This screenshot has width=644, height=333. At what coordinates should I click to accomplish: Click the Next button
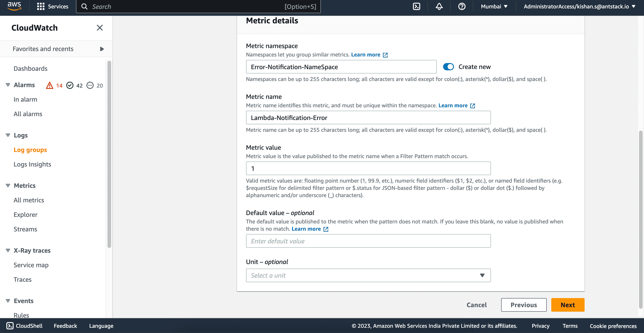[568, 305]
